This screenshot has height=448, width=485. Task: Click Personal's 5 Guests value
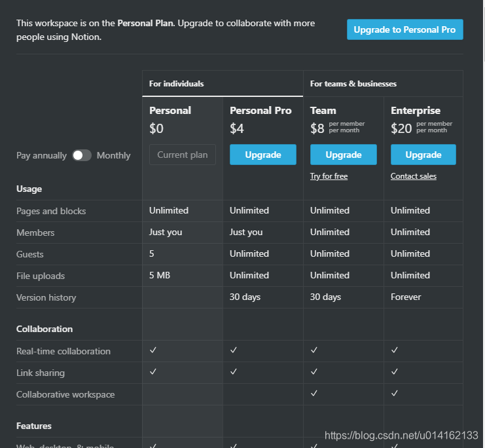click(x=152, y=254)
